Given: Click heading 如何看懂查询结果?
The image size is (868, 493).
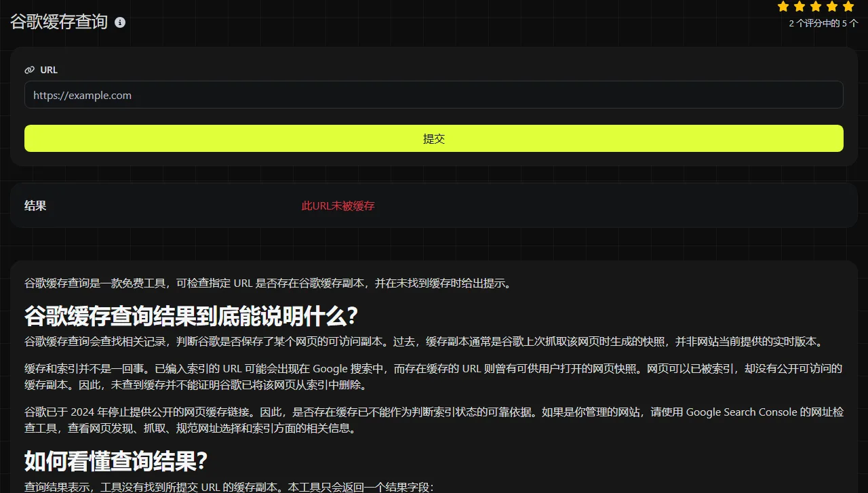Looking at the screenshot, I should click(x=116, y=461).
